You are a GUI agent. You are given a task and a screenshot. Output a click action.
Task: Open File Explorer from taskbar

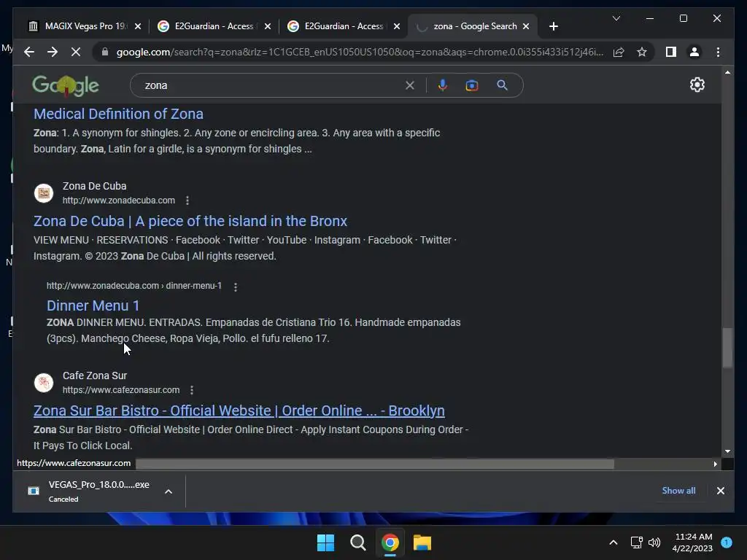click(422, 542)
